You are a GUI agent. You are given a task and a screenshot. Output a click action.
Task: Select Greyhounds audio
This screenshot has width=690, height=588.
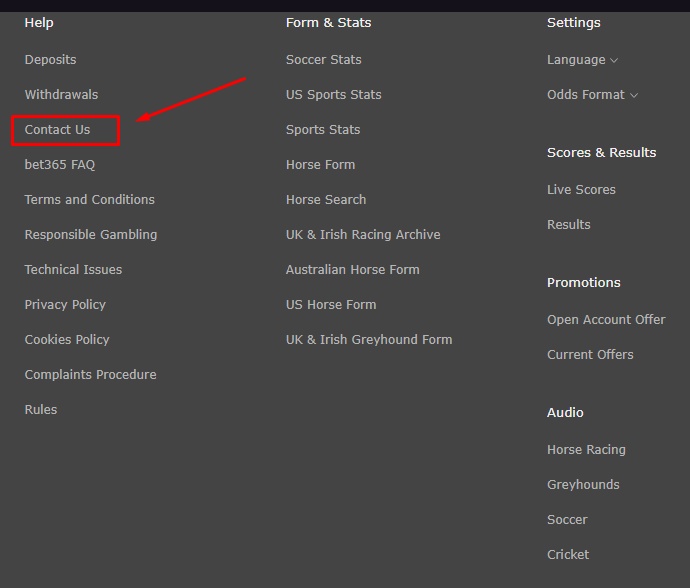[583, 485]
